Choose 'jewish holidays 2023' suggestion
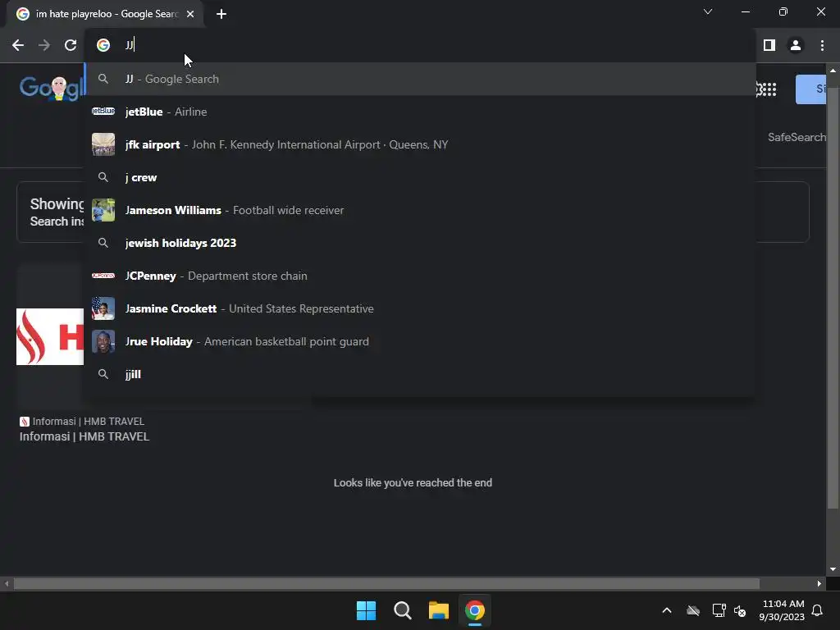 tap(420, 243)
